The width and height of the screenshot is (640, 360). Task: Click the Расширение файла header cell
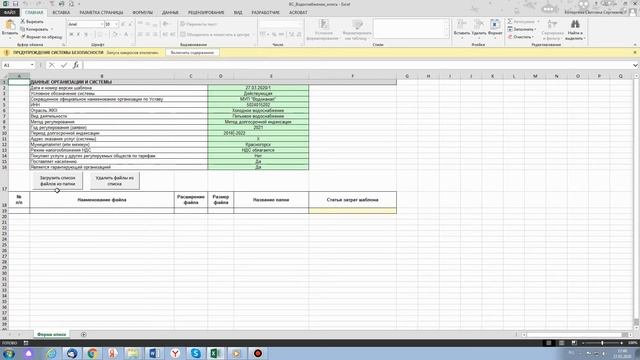click(191, 200)
